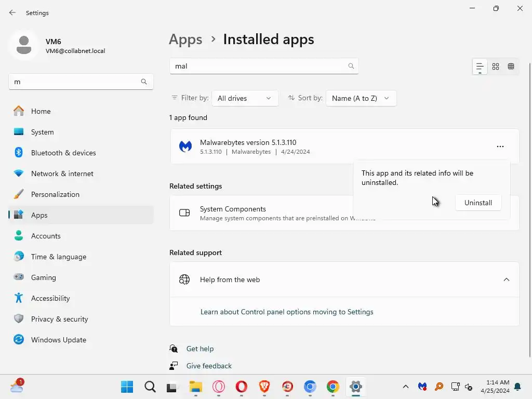Open Network & internet settings
The image size is (532, 399).
(81, 174)
